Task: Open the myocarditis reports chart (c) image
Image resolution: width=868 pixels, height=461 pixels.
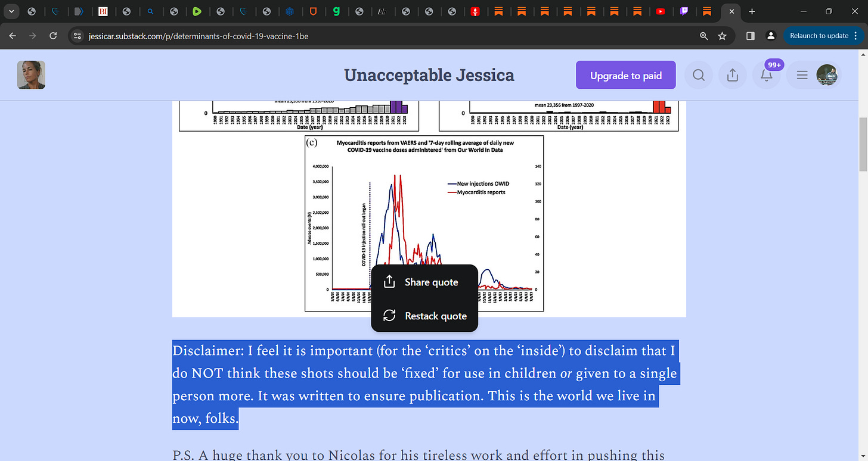Action: pos(424,223)
